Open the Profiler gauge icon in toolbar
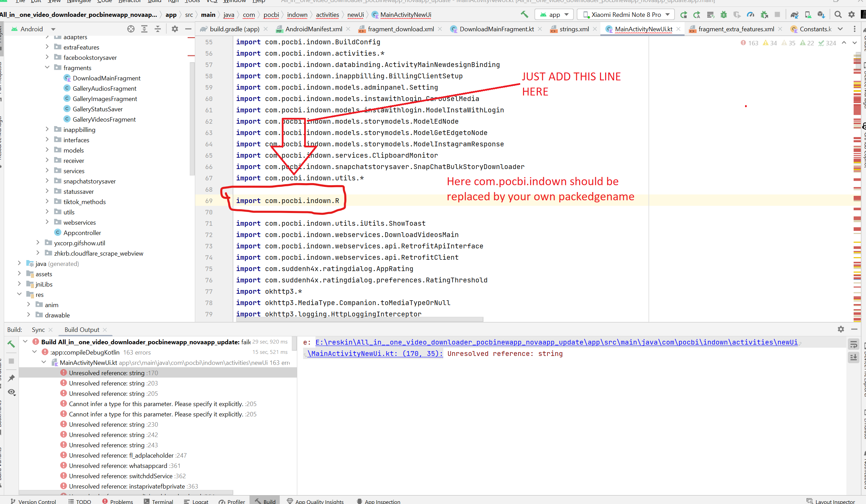The height and width of the screenshot is (504, 866). 751,14
